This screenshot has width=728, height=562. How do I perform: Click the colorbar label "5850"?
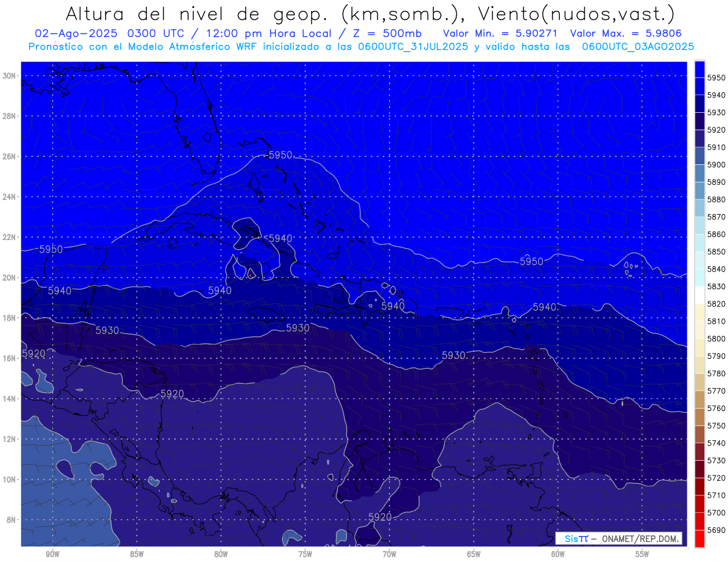(x=716, y=252)
